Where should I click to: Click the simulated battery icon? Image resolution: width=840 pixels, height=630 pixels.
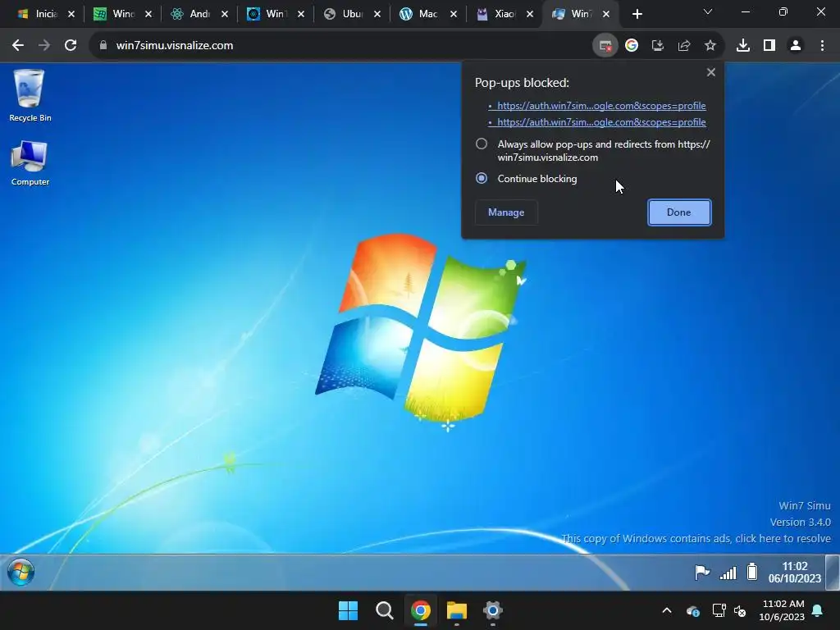point(752,572)
